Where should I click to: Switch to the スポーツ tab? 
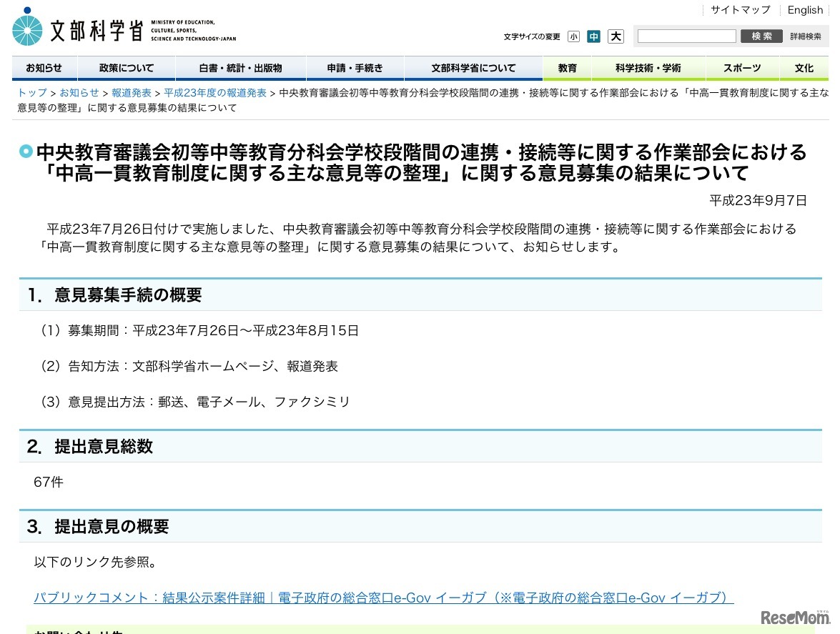point(743,68)
